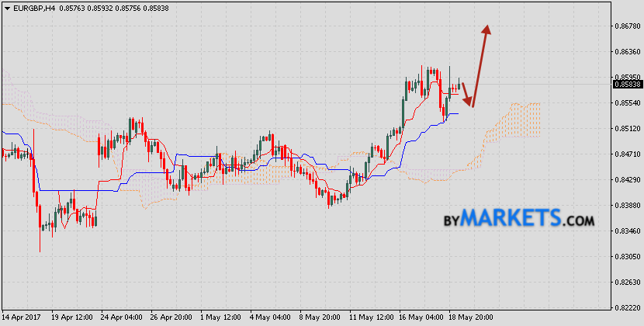Click the triangle arrow beside EURGBP,H4
This screenshot has width=644, height=326.
tap(5, 6)
